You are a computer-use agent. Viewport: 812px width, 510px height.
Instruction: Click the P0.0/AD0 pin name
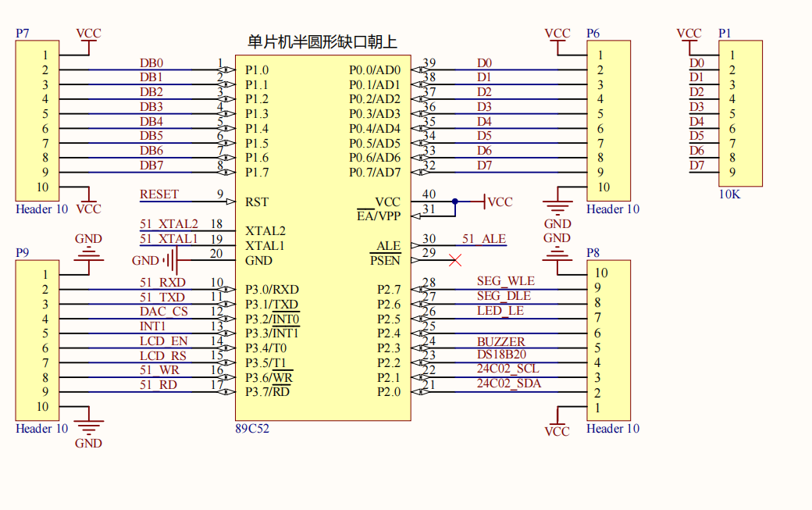[375, 70]
